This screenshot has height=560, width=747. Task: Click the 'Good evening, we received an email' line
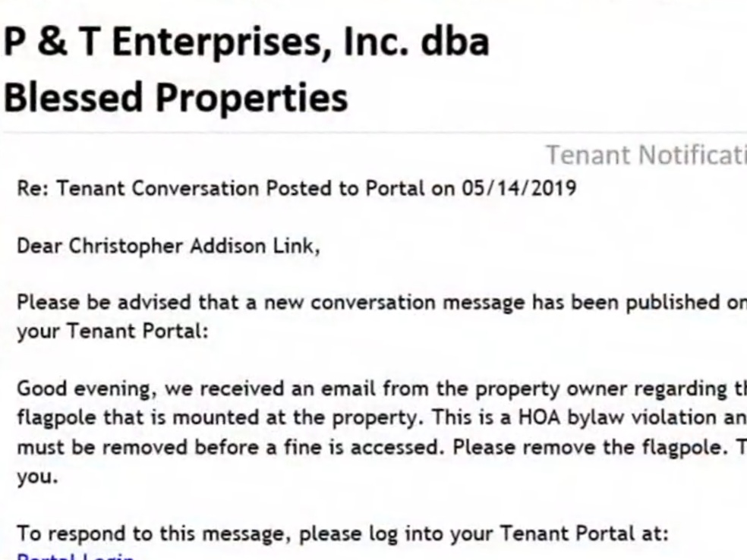[x=382, y=389]
